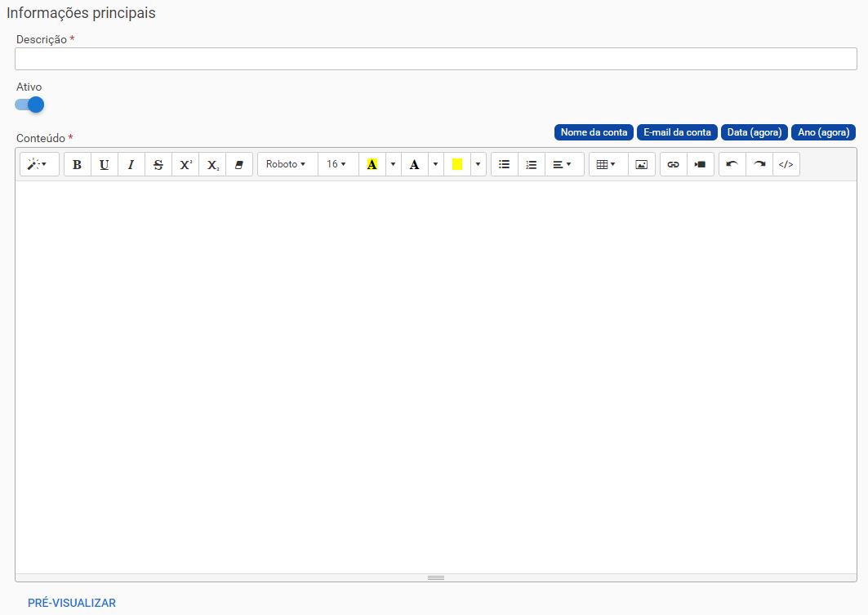The image size is (868, 615).
Task: Insert the Data (agora) tag
Action: tap(754, 132)
